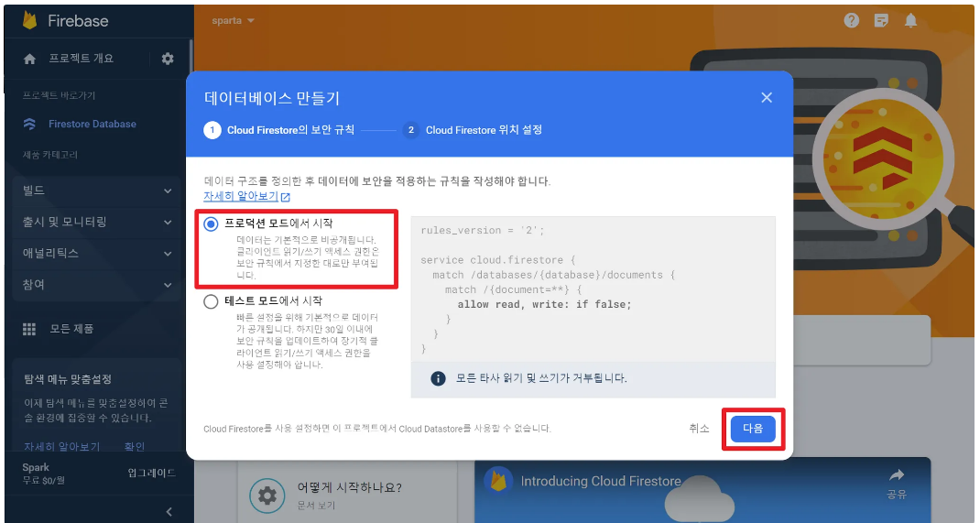
Task: Click the info icon beside 모든 타사 읽기
Action: pyautogui.click(x=438, y=378)
